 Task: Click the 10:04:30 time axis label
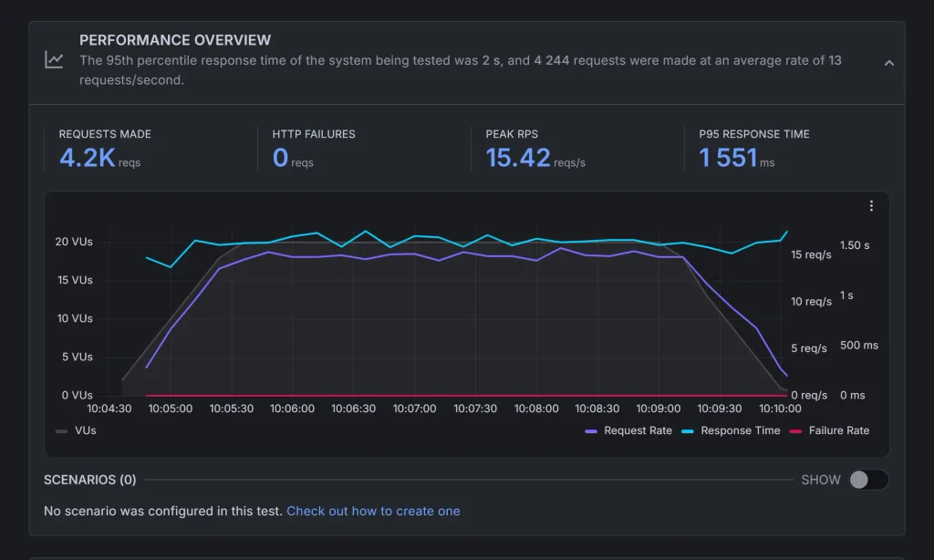point(109,409)
